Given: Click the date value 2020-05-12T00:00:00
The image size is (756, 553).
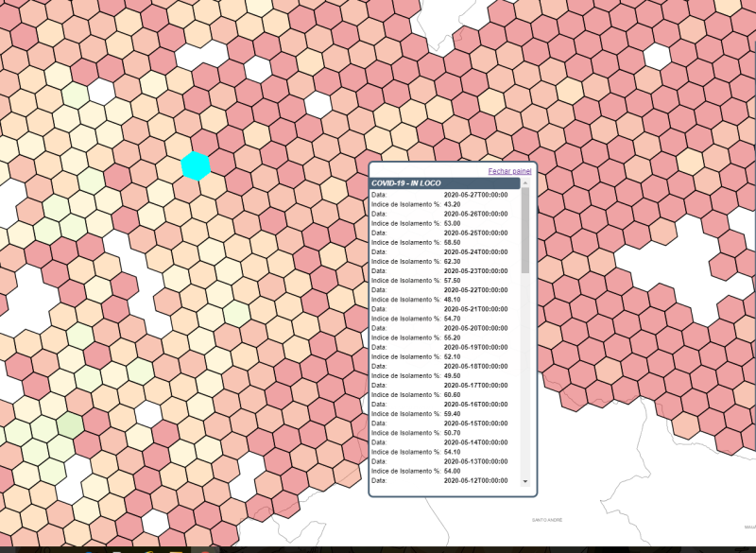Looking at the screenshot, I should pyautogui.click(x=475, y=480).
